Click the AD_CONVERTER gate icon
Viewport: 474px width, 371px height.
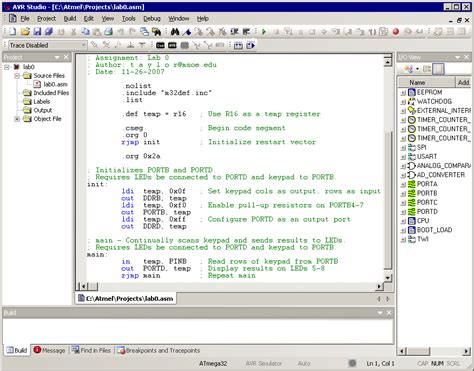pos(412,175)
